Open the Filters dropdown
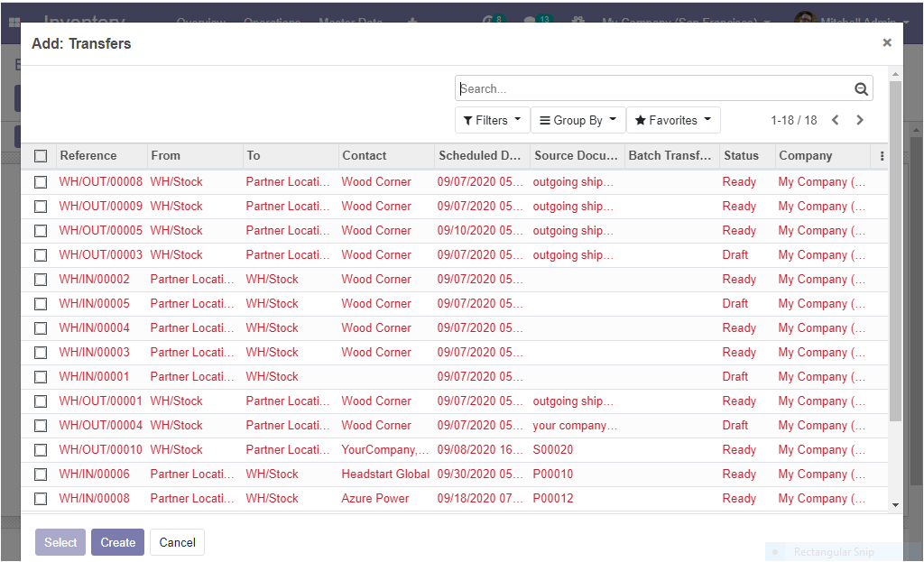Screen dimensions: 924x562 [492, 120]
